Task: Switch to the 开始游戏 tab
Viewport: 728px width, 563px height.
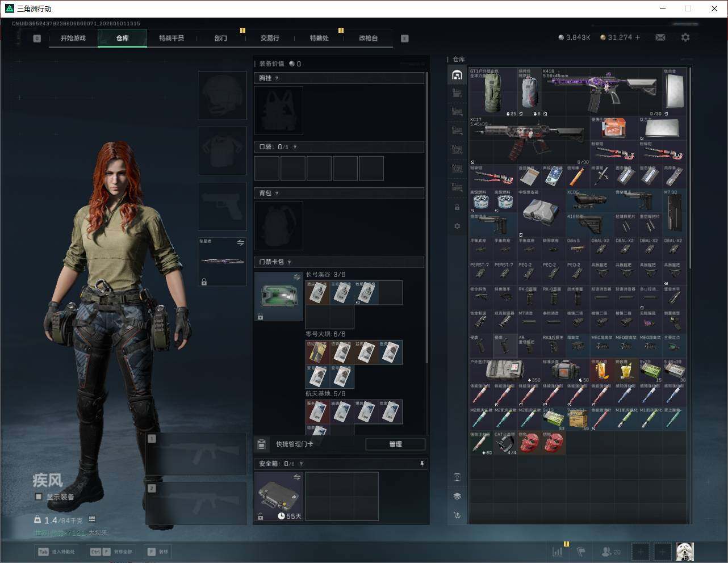Action: (73, 38)
